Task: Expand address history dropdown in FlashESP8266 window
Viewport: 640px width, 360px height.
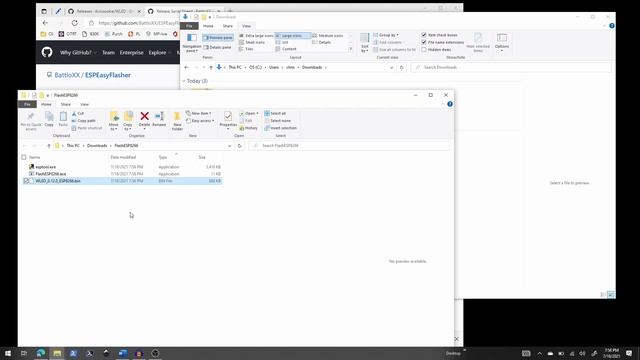Action: (x=229, y=146)
